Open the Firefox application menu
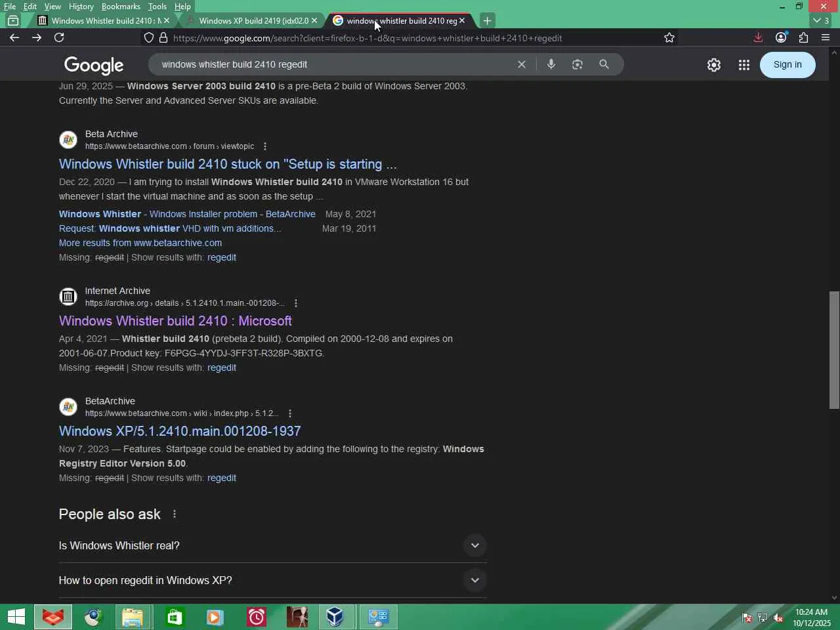 pyautogui.click(x=826, y=37)
